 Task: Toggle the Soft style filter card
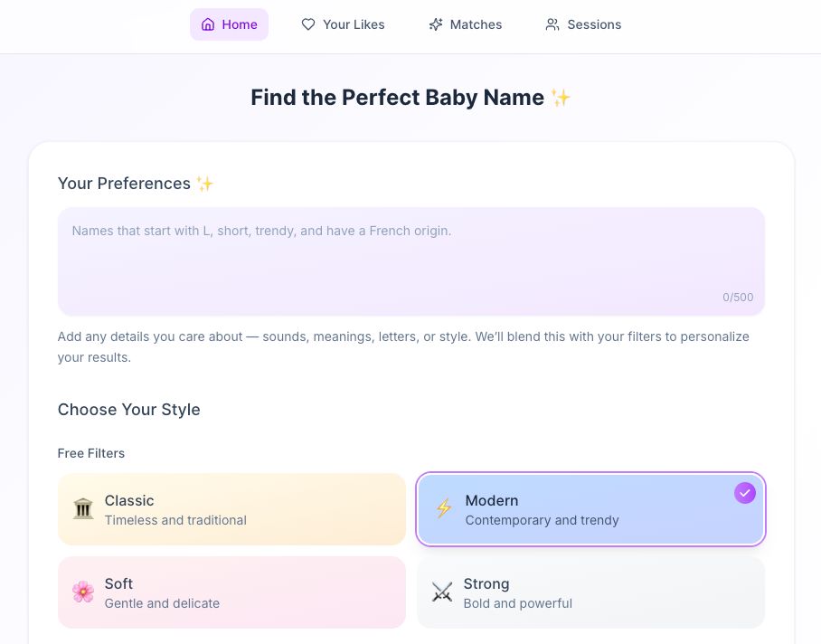(x=231, y=592)
